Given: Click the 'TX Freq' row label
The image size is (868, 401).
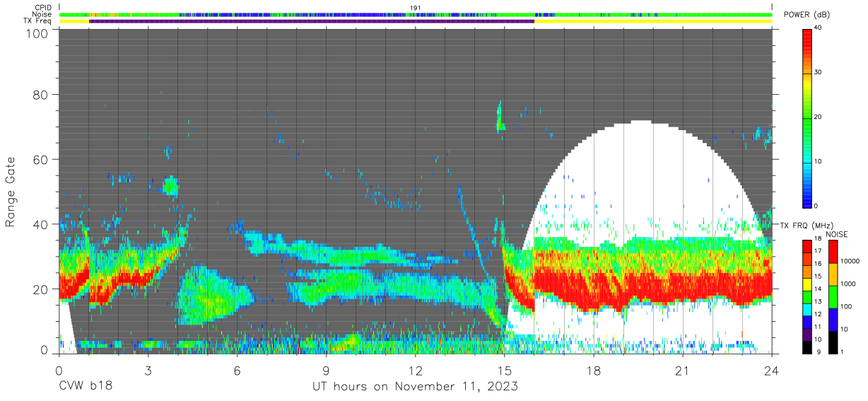Looking at the screenshot, I should click(39, 21).
